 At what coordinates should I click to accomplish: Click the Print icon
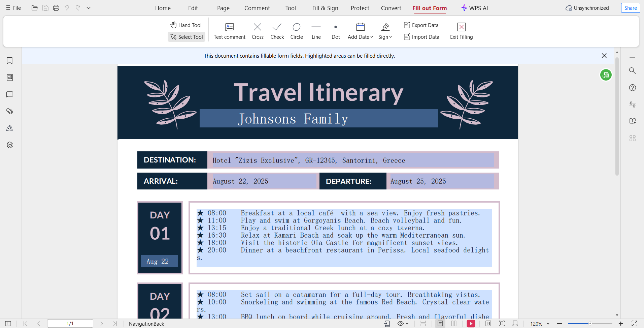click(56, 8)
